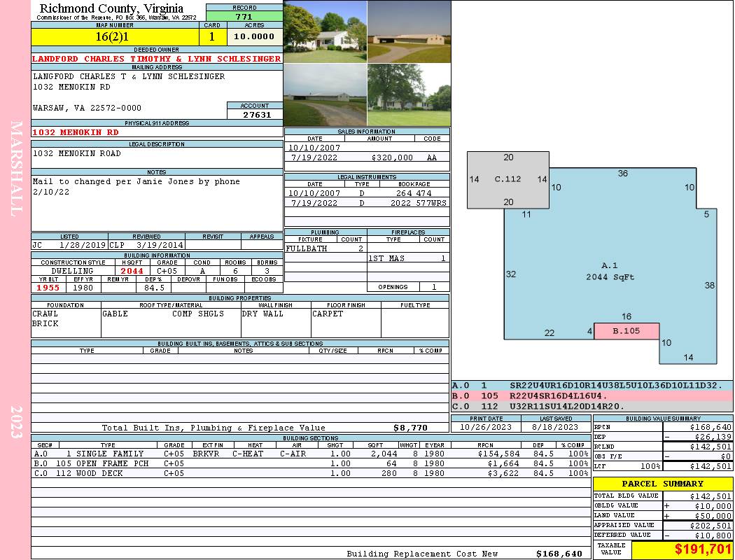Open the barn photo with the gravel driveway
735x560 pixels.
tap(325, 94)
